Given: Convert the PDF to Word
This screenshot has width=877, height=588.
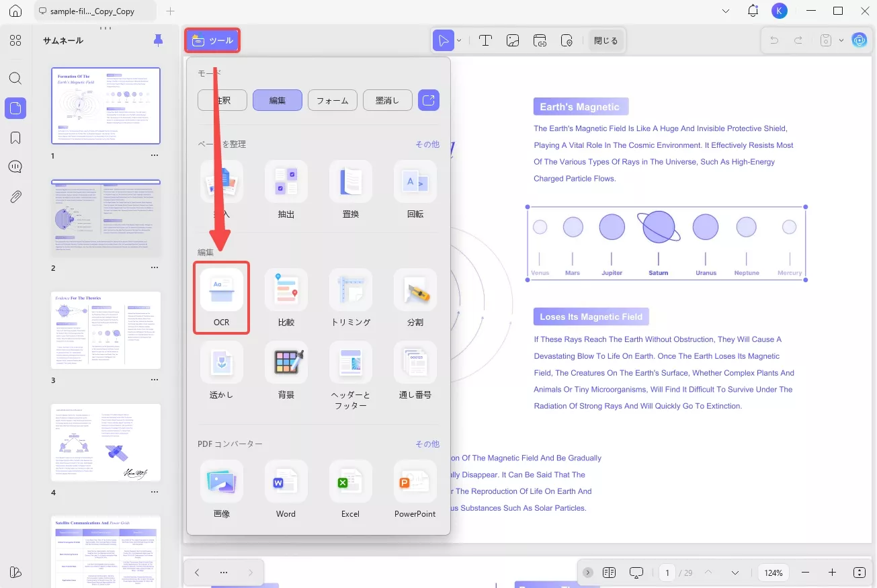Looking at the screenshot, I should [286, 489].
